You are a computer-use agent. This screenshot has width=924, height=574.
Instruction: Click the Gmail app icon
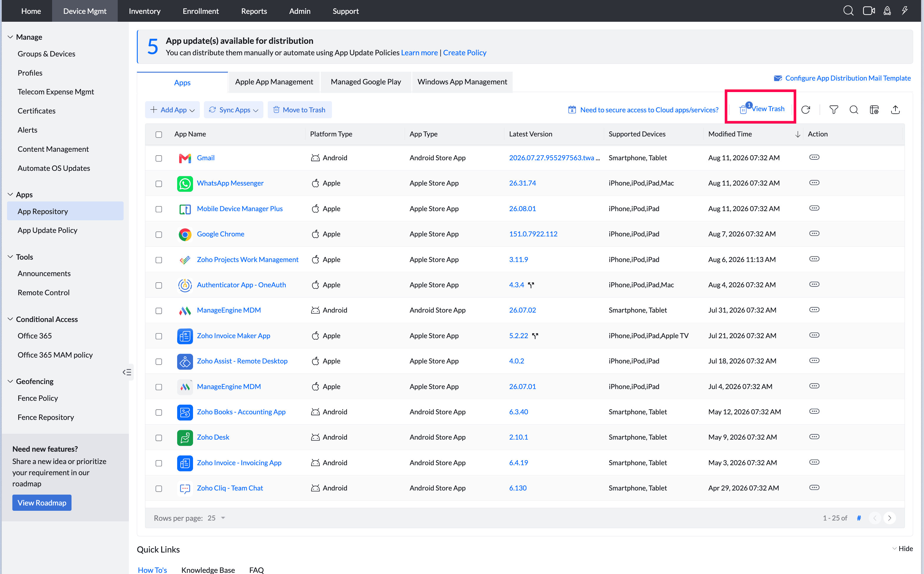tap(185, 158)
